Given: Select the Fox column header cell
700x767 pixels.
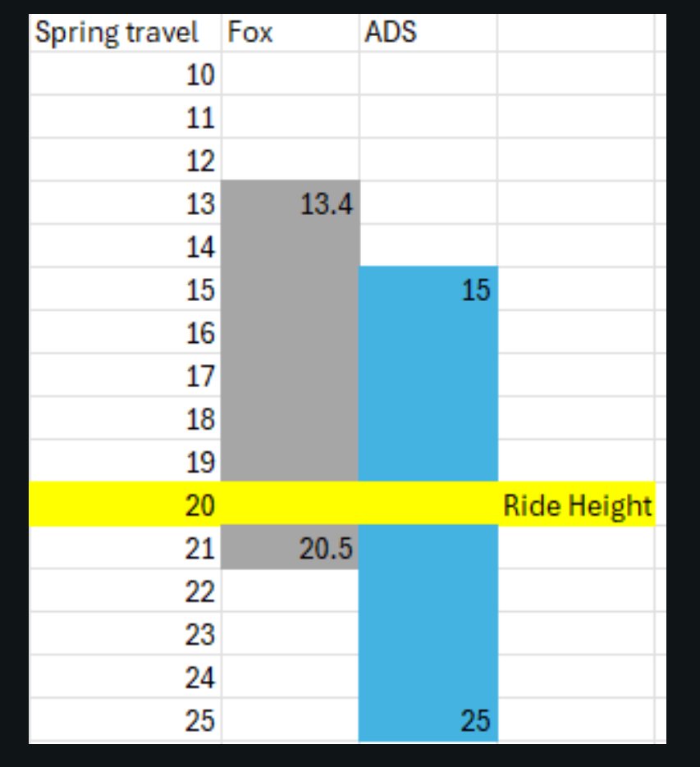Looking at the screenshot, I should click(x=291, y=33).
